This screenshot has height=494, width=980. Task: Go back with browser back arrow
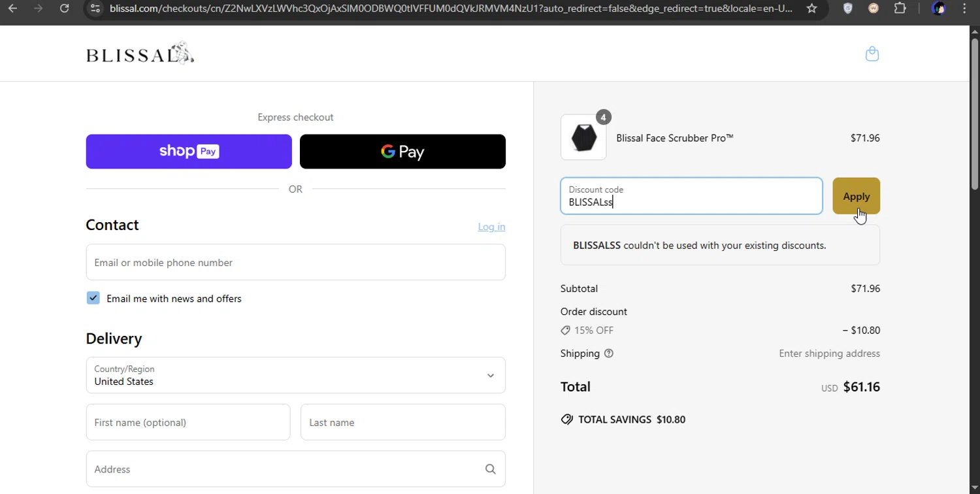coord(12,8)
